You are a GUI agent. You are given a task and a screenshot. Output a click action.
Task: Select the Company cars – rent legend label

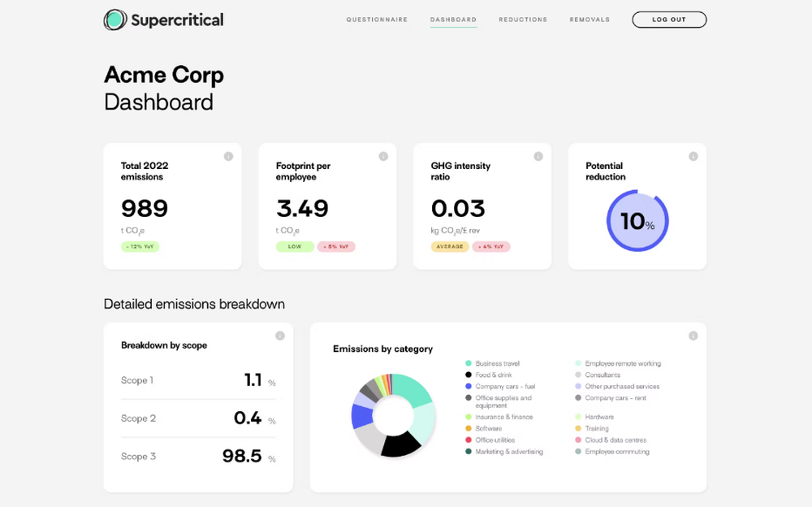point(615,398)
